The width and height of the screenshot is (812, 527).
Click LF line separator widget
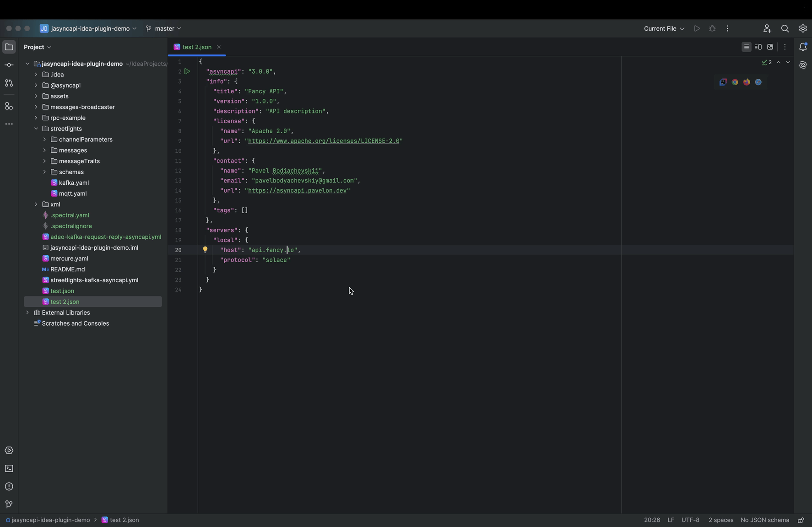point(671,520)
